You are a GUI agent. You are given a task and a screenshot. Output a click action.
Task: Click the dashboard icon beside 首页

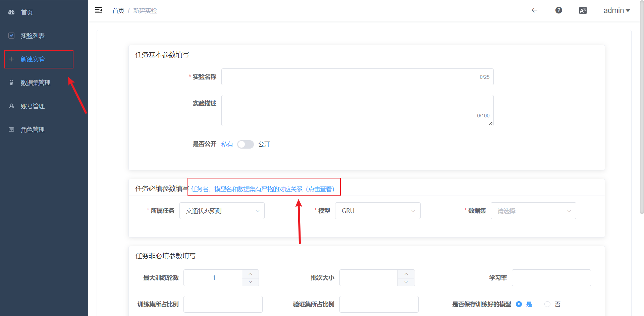pyautogui.click(x=11, y=12)
